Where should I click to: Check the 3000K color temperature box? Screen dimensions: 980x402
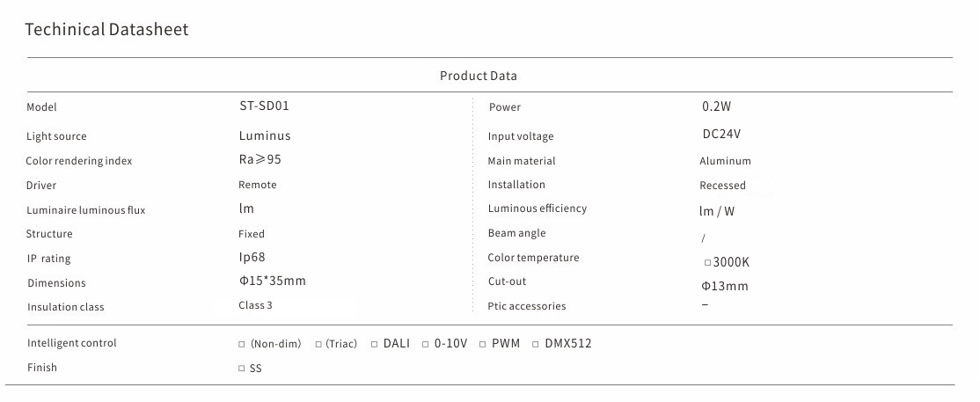(x=707, y=262)
